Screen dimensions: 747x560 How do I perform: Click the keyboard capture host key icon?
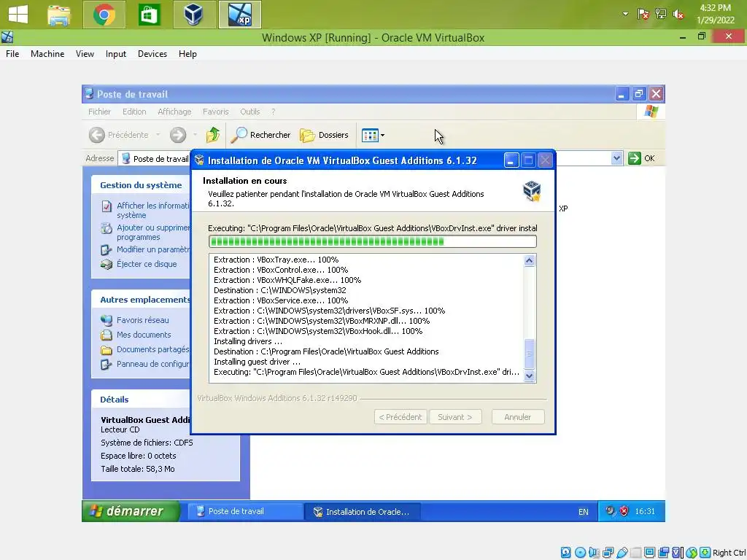[705, 553]
